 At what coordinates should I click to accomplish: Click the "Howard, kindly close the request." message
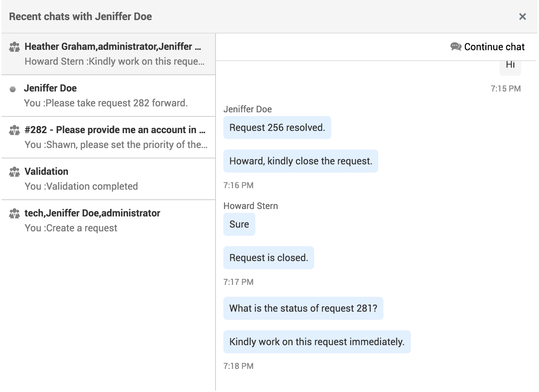300,161
